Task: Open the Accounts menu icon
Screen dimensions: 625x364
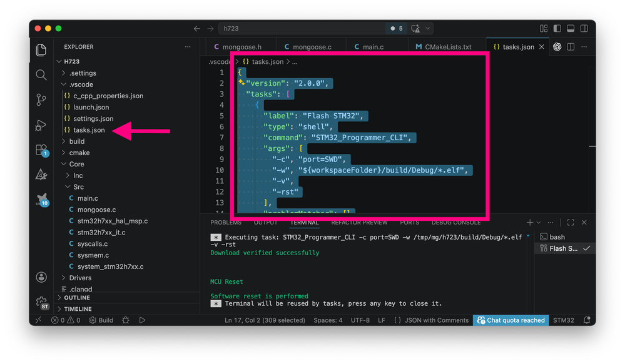Action: (41, 277)
